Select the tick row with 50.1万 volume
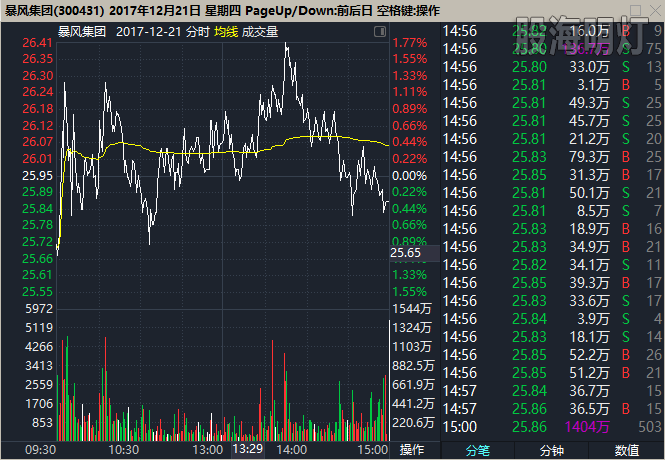This screenshot has height=460, width=665. 552,193
